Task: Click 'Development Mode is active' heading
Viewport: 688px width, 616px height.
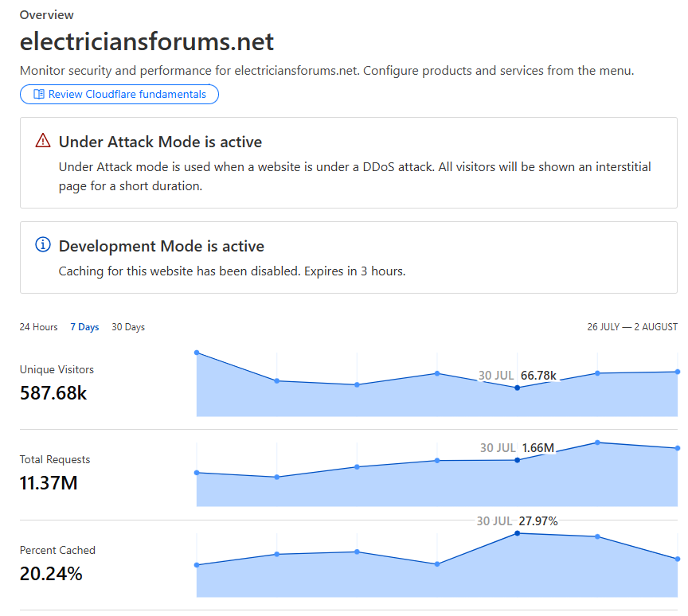Action: [162, 247]
